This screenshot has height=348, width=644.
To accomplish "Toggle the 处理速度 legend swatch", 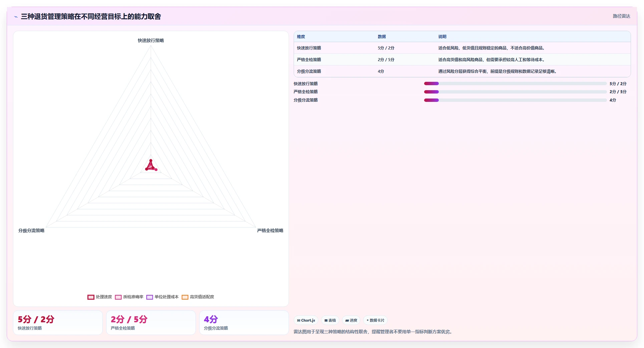I will (x=91, y=297).
